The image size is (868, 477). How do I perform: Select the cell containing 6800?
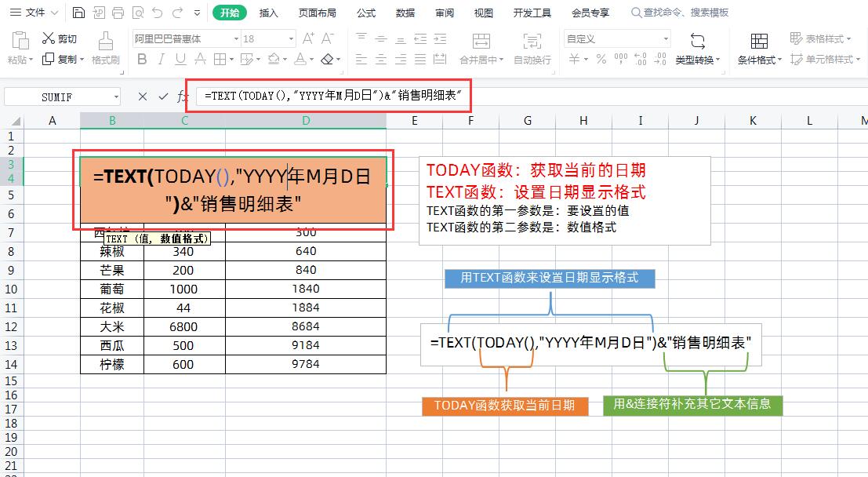click(183, 327)
